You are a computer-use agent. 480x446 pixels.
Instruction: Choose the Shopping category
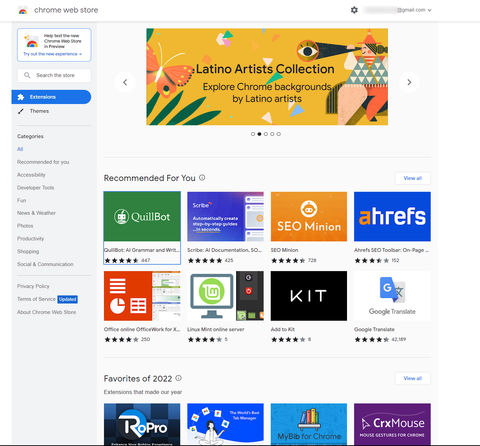click(x=28, y=251)
